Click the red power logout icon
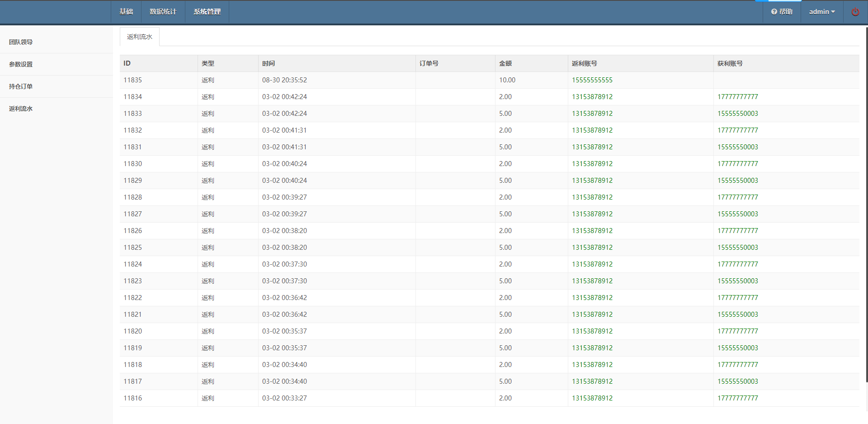Screen dimensions: 868x424 (855, 12)
